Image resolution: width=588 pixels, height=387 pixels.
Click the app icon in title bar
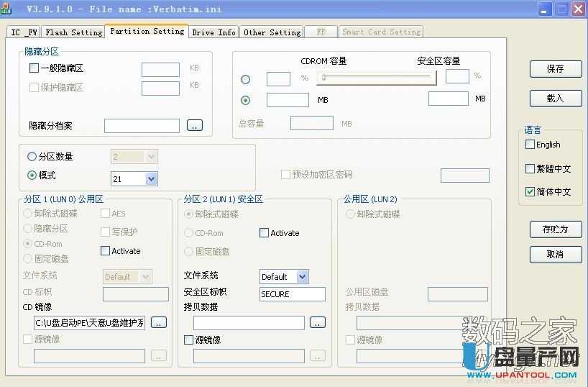click(6, 10)
